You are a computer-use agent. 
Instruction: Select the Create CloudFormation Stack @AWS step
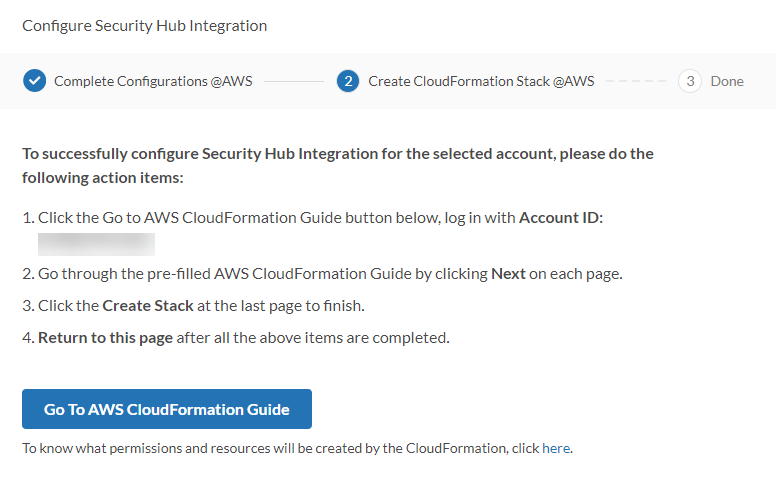click(x=481, y=81)
